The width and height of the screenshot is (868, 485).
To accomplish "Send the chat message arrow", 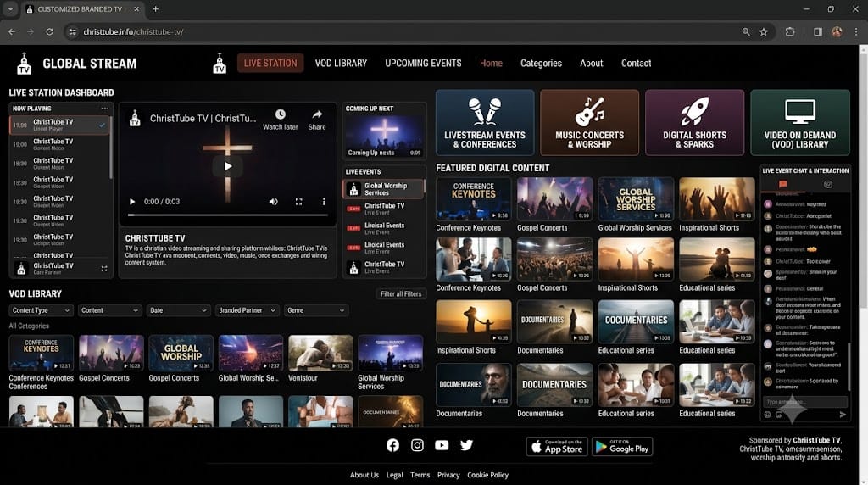I will point(843,414).
